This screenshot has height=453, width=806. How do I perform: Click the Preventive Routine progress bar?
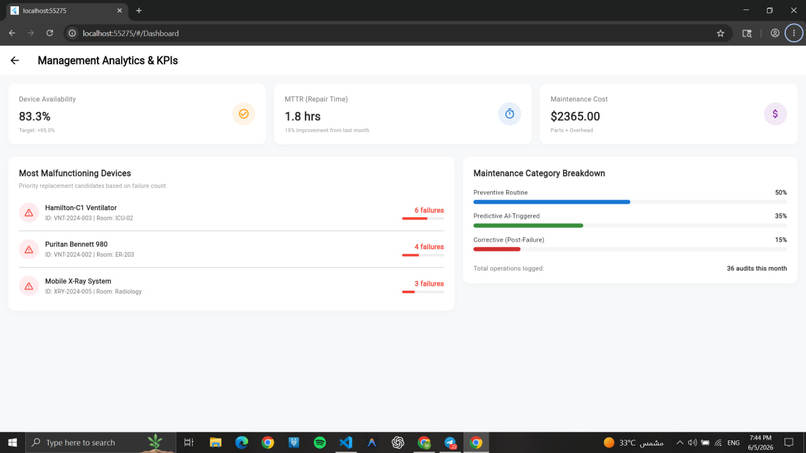tap(630, 202)
